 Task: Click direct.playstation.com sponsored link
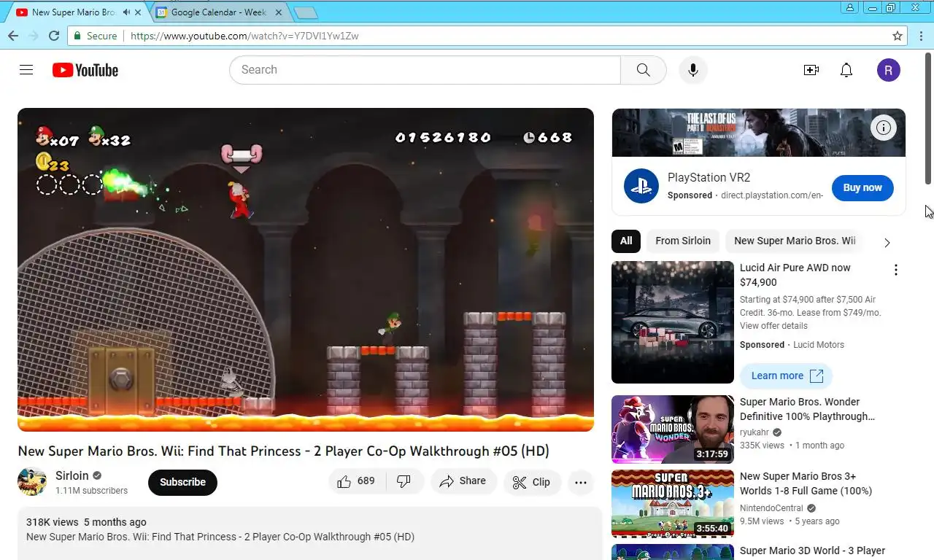(x=772, y=195)
